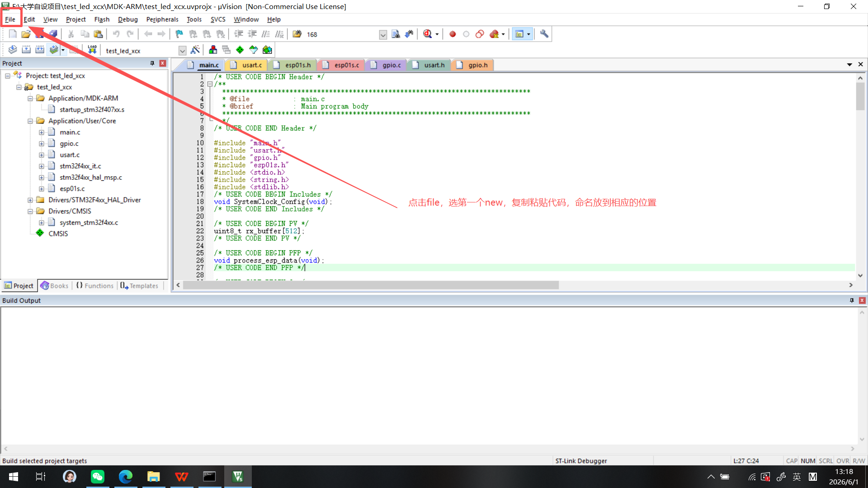This screenshot has width=868, height=488.
Task: Collapse the Application/User/Core folder
Action: [30, 121]
